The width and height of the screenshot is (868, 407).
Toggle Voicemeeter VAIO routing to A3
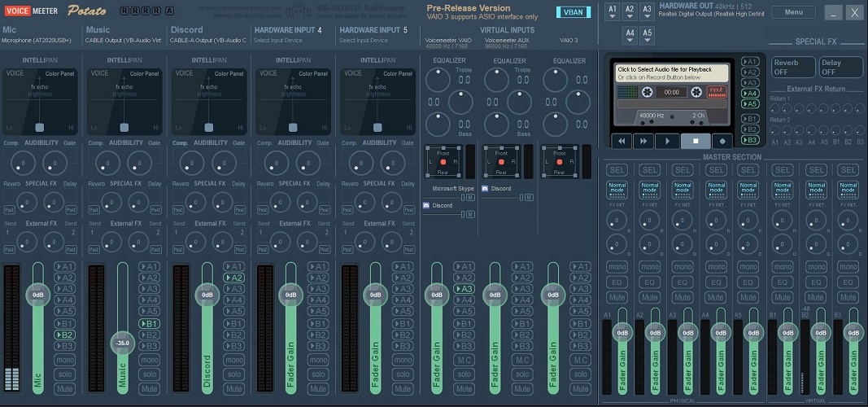coord(464,288)
